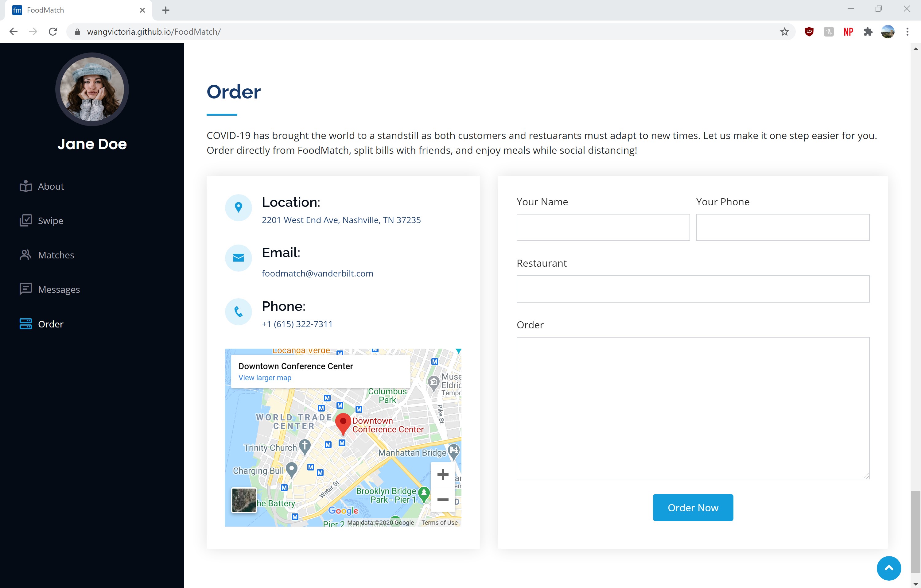
Task: Click the Your Name input field
Action: [x=603, y=227]
